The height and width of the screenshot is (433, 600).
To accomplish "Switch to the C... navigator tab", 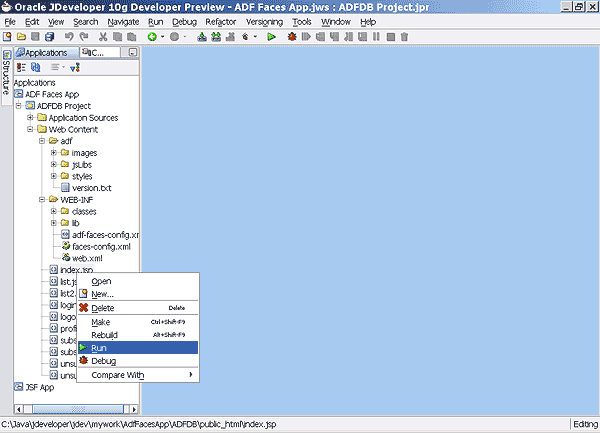I will pos(99,52).
